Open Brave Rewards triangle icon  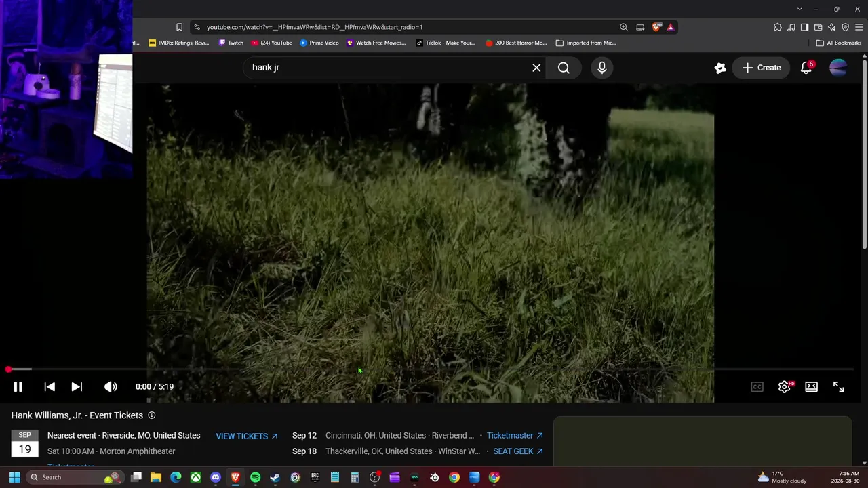(x=671, y=27)
